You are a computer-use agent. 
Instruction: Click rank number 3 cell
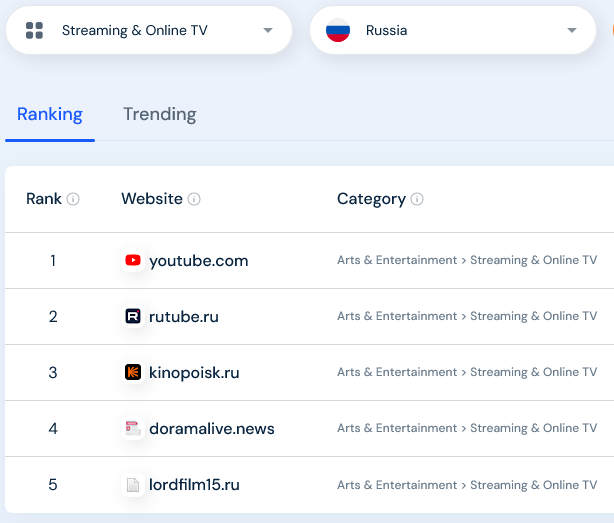point(53,373)
